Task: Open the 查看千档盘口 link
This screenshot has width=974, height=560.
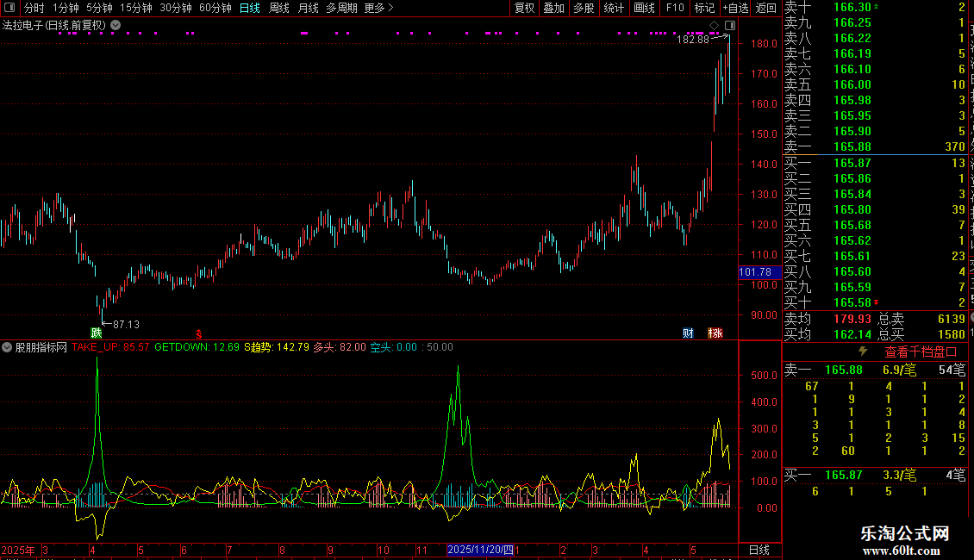Action: (921, 352)
